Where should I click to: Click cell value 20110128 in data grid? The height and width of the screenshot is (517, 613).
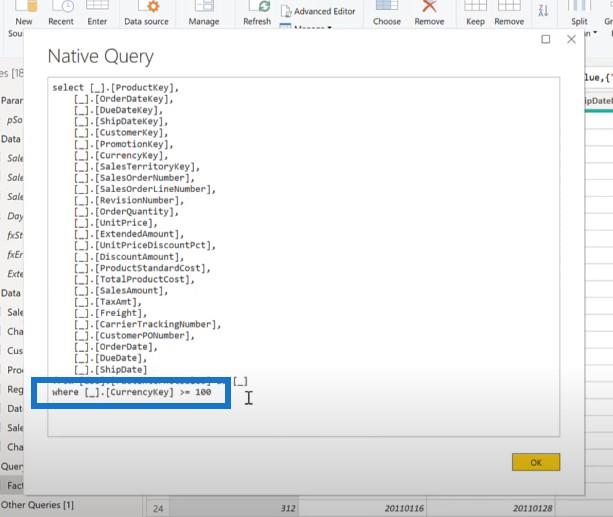click(532, 508)
